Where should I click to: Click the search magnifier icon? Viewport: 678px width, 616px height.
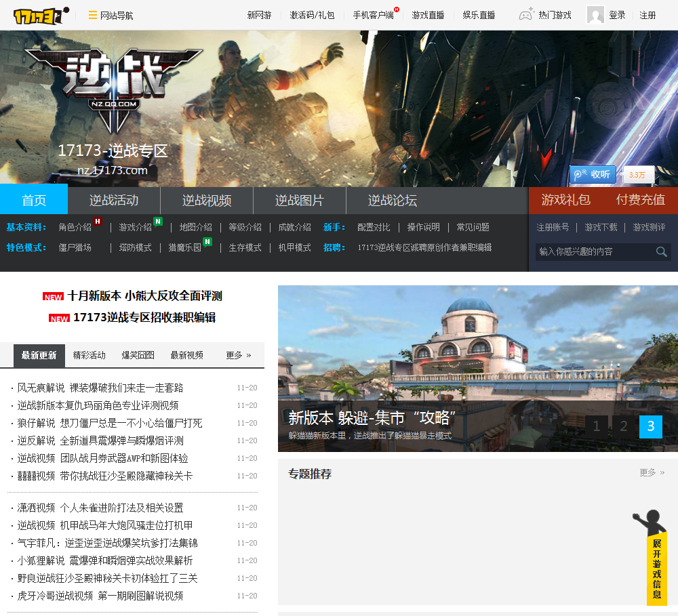point(661,251)
